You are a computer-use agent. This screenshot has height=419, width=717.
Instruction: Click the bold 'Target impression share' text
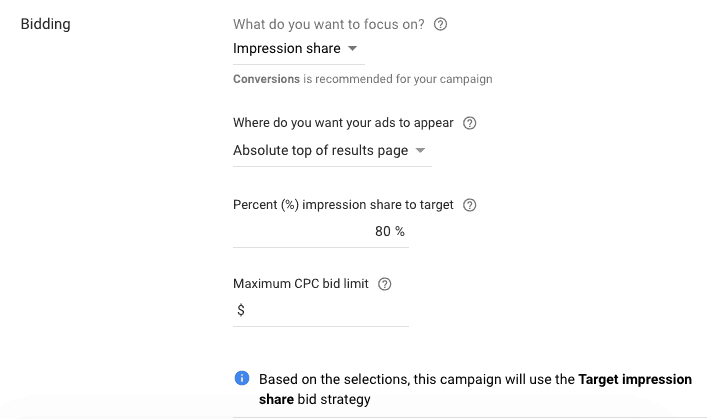click(x=476, y=389)
